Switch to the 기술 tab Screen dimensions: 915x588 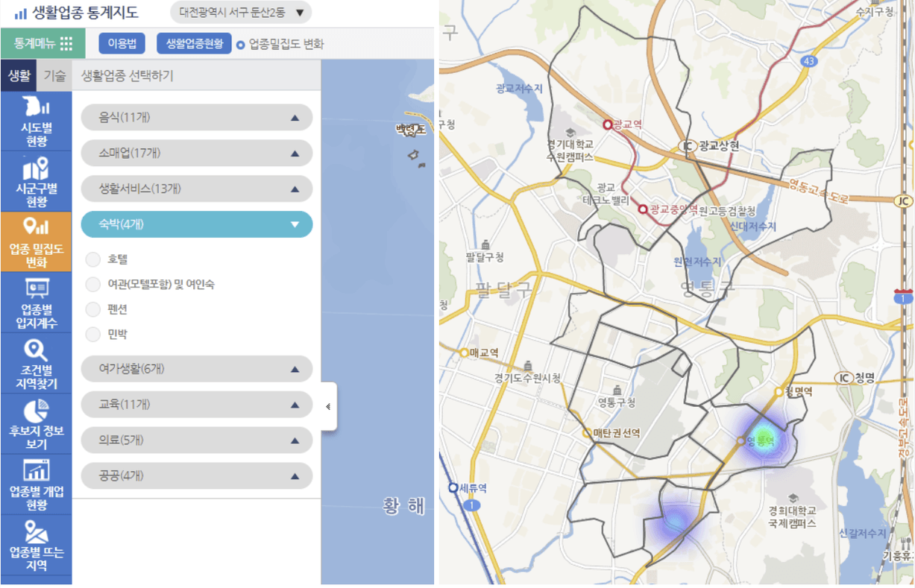click(x=54, y=75)
